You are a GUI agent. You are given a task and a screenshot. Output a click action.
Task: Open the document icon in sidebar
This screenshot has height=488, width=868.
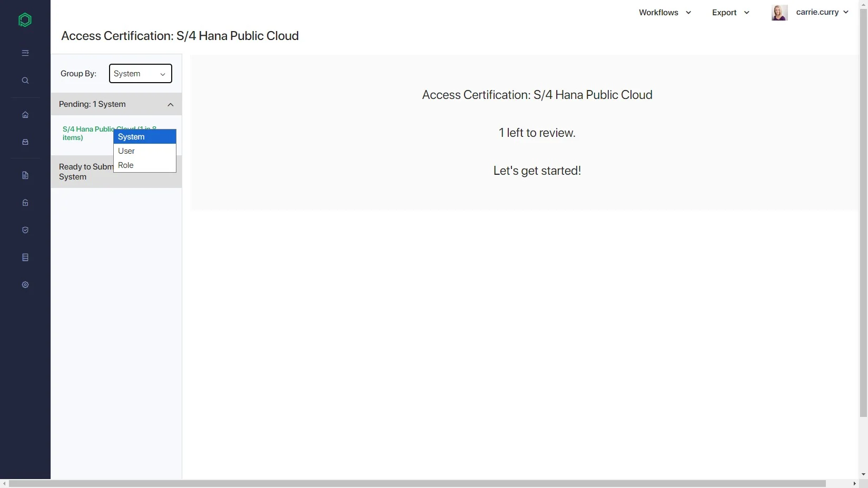[25, 175]
